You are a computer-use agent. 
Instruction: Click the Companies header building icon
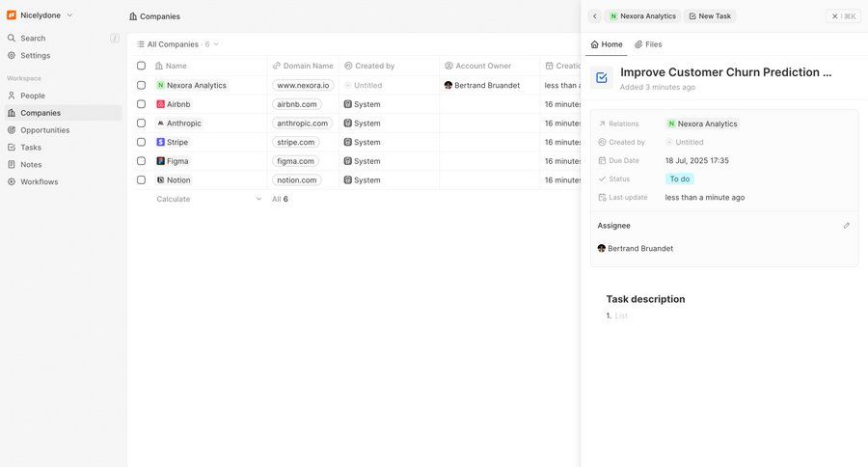(x=133, y=16)
